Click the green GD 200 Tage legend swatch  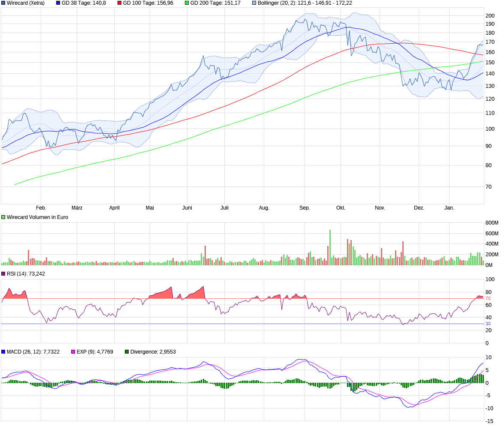187,3
